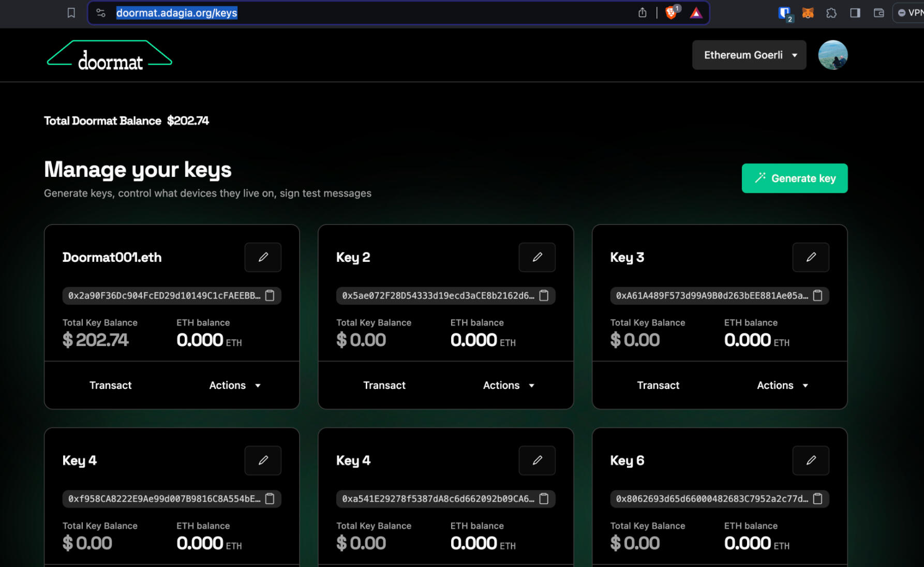Expand the Actions dropdown on Key 2

[x=508, y=385]
